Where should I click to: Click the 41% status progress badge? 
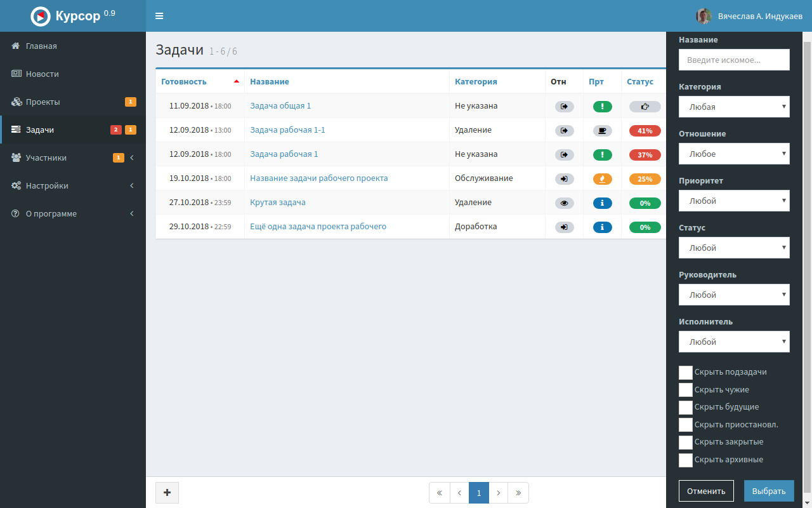645,131
